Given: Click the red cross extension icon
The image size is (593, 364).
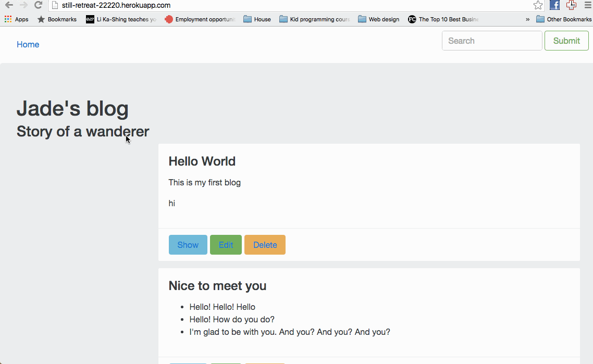Looking at the screenshot, I should pyautogui.click(x=571, y=5).
